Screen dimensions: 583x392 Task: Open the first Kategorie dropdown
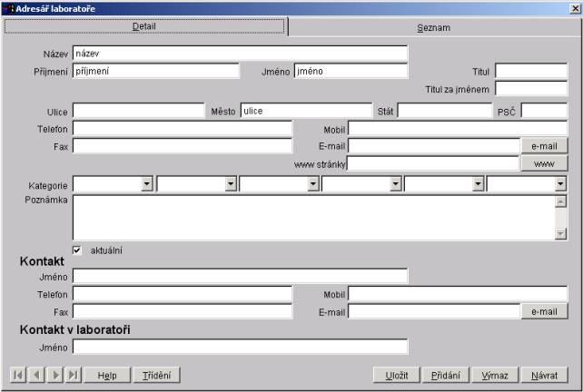[x=146, y=184]
